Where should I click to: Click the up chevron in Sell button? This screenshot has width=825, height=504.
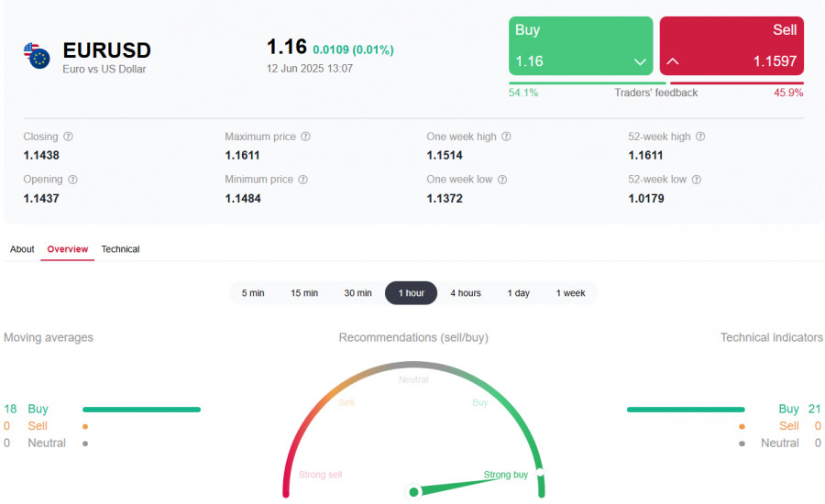click(673, 61)
